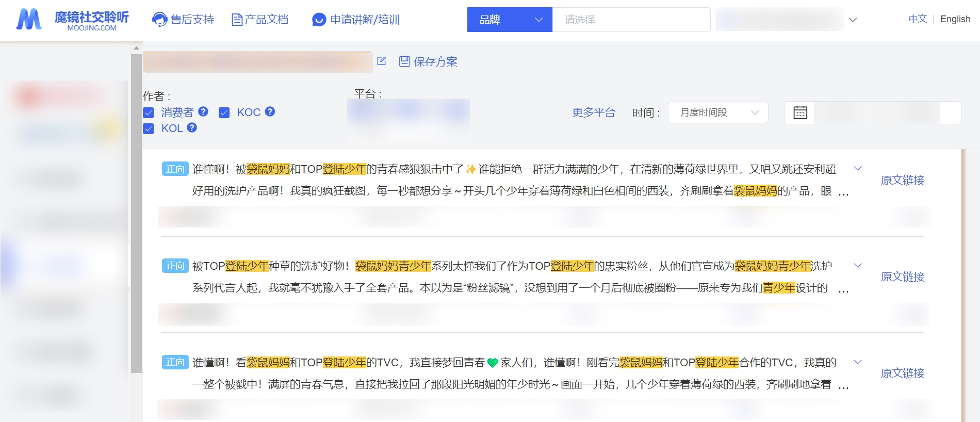Click the product documentation icon
Viewport: 980px width, 422px height.
pos(237,20)
